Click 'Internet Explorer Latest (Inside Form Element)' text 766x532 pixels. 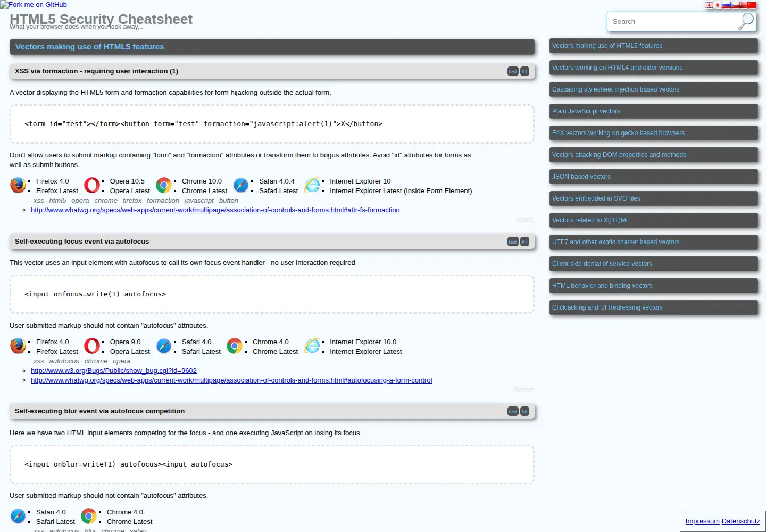tap(401, 191)
